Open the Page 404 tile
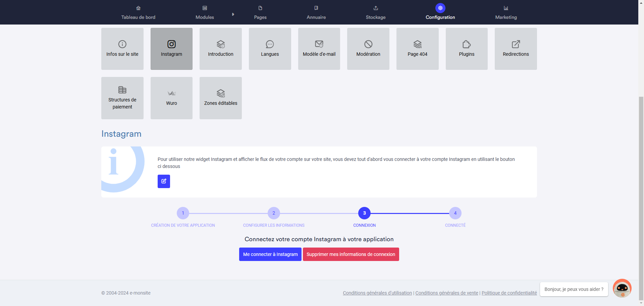This screenshot has height=306, width=644. click(418, 49)
